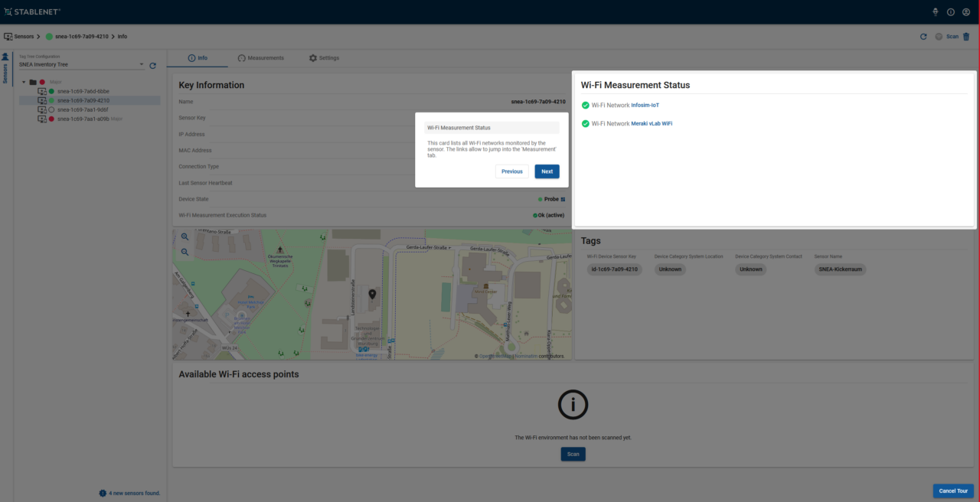Select sensor snea-1c69-7aa1-a09b in the tree

[x=83, y=119]
